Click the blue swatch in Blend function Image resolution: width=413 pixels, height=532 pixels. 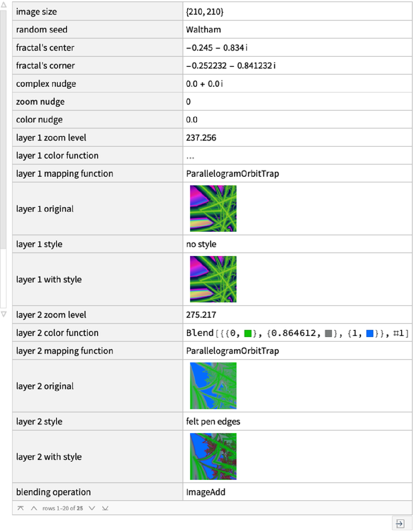pos(370,333)
